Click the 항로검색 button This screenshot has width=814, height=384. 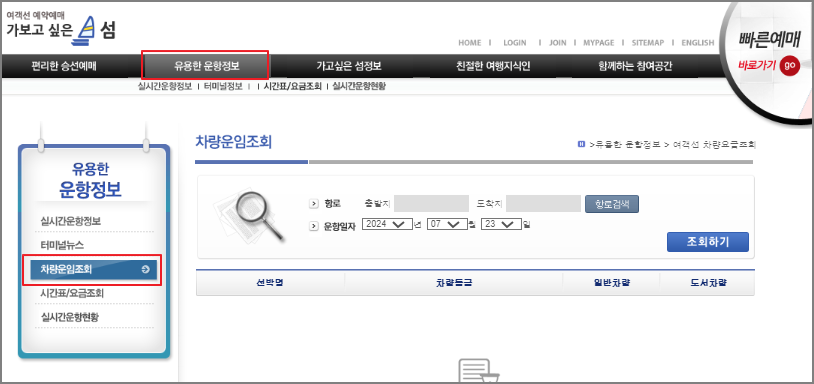point(612,204)
